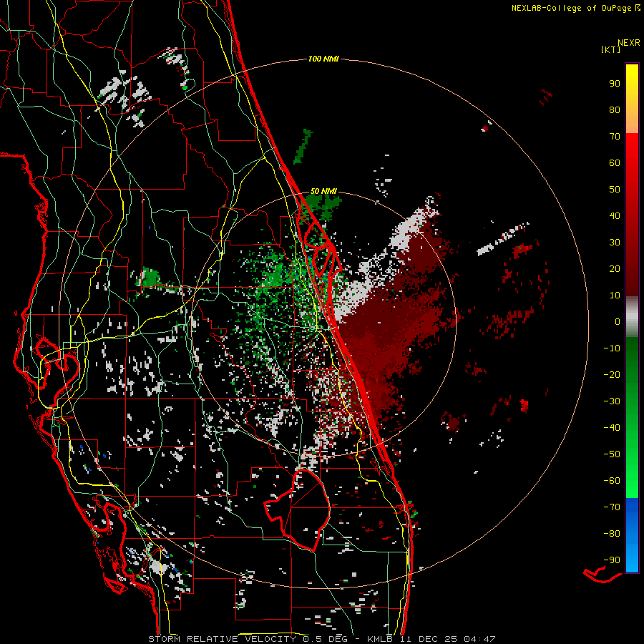
Task: Click the "NEXR" label above the color scale
Action: click(629, 43)
